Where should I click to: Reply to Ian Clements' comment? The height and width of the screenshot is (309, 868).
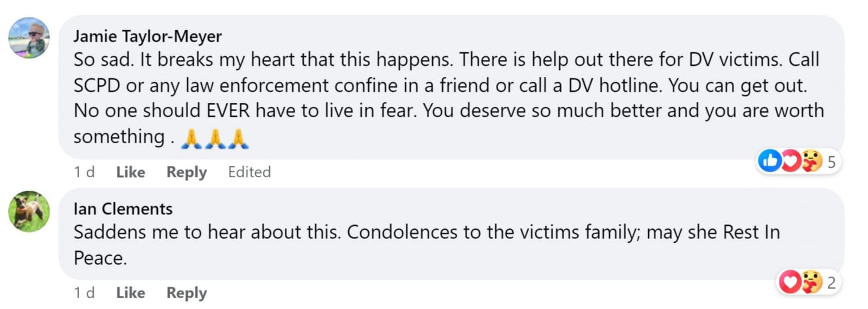point(186,293)
